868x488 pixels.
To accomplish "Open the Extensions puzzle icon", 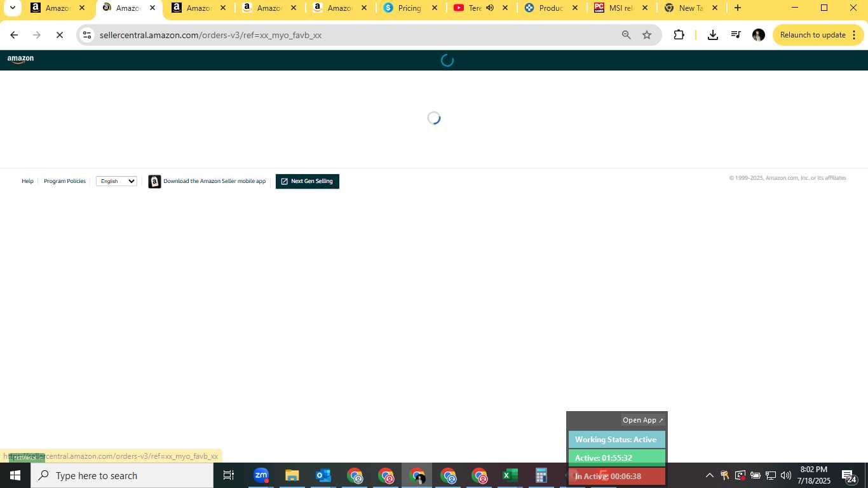I will (x=679, y=35).
